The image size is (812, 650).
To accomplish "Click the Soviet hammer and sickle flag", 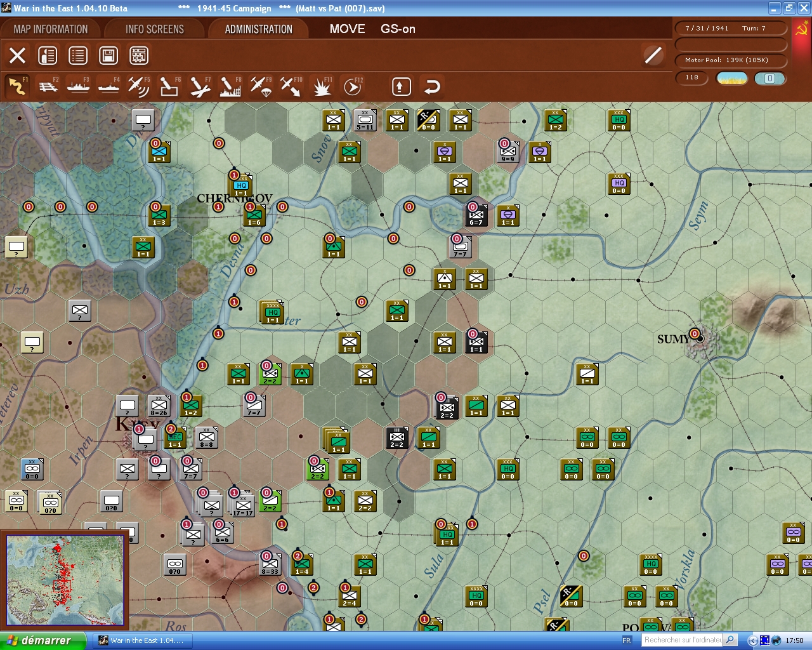I will [x=802, y=29].
